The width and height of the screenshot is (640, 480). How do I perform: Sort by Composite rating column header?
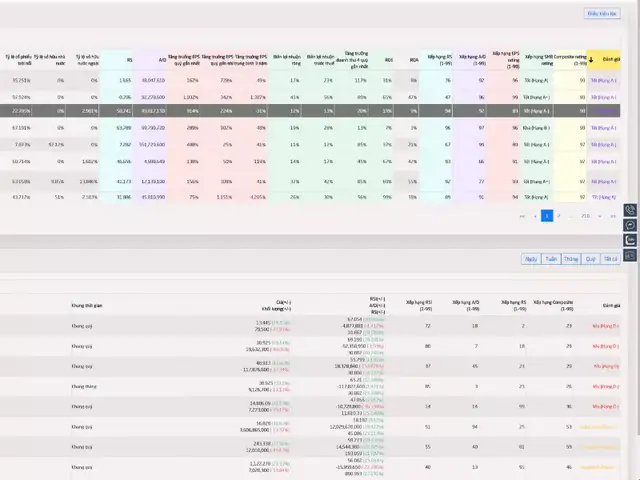click(568, 60)
